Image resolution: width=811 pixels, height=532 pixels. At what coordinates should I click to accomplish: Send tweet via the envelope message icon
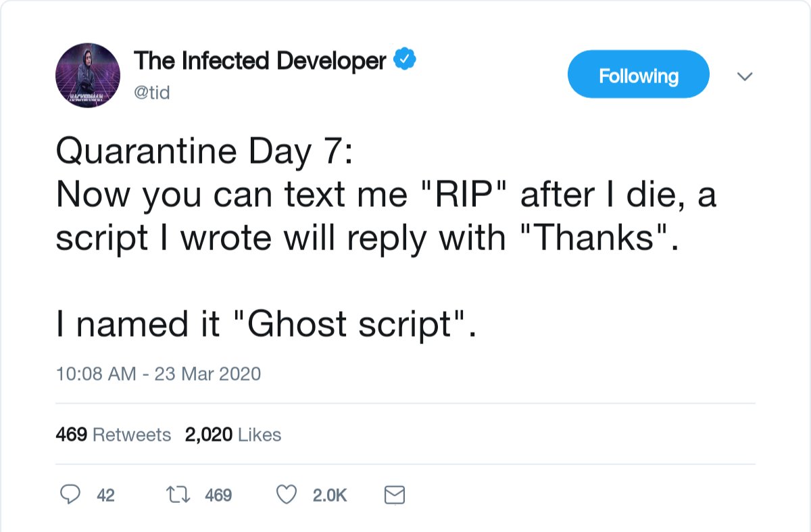point(394,495)
